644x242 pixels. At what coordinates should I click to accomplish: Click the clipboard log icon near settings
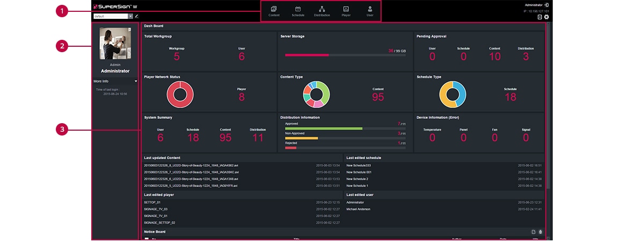point(539,17)
